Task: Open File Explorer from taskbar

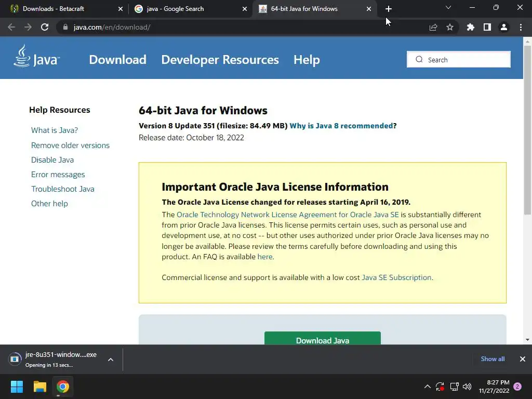Action: point(39,387)
